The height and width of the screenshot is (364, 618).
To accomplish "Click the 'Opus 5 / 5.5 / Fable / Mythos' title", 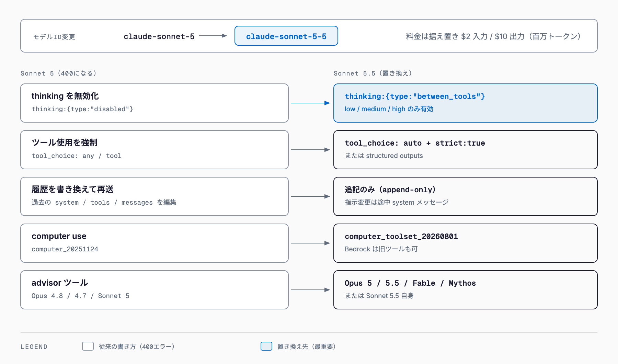I will point(410,283).
